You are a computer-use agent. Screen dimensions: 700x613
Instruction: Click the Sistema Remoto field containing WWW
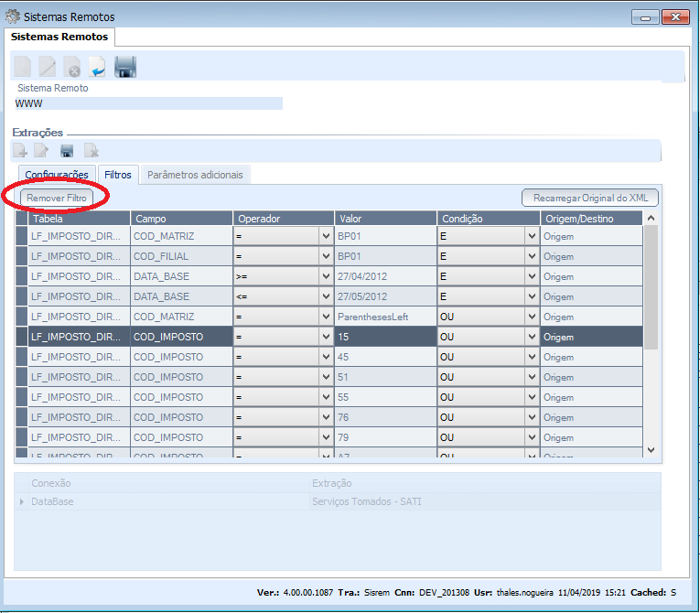pos(148,103)
